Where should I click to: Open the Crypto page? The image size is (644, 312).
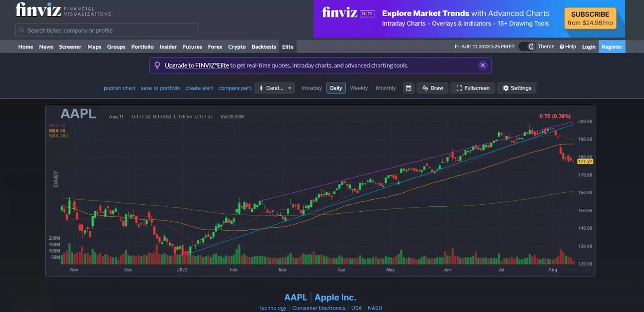[237, 47]
